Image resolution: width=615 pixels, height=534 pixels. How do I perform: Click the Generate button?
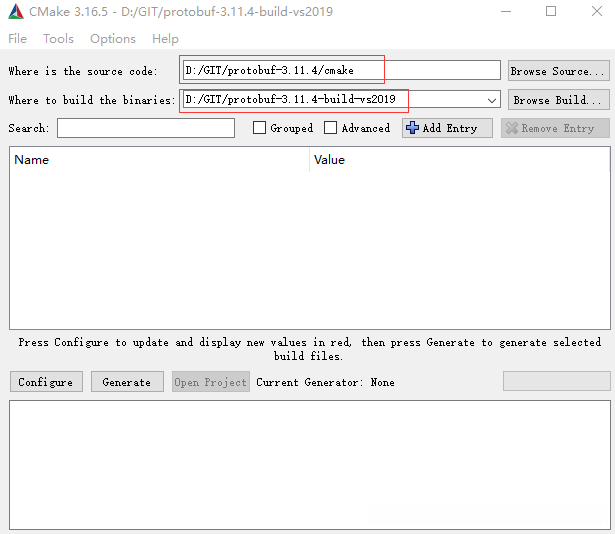pos(127,382)
